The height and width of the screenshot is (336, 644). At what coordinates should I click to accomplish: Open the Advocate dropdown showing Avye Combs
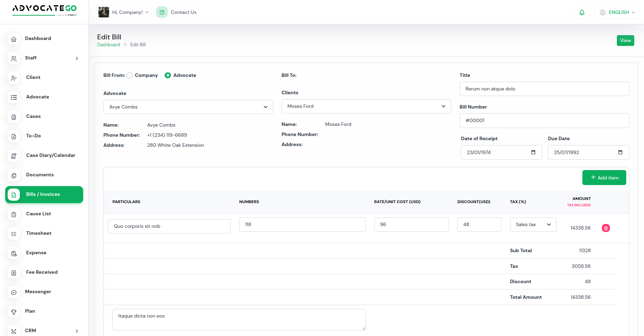click(188, 107)
